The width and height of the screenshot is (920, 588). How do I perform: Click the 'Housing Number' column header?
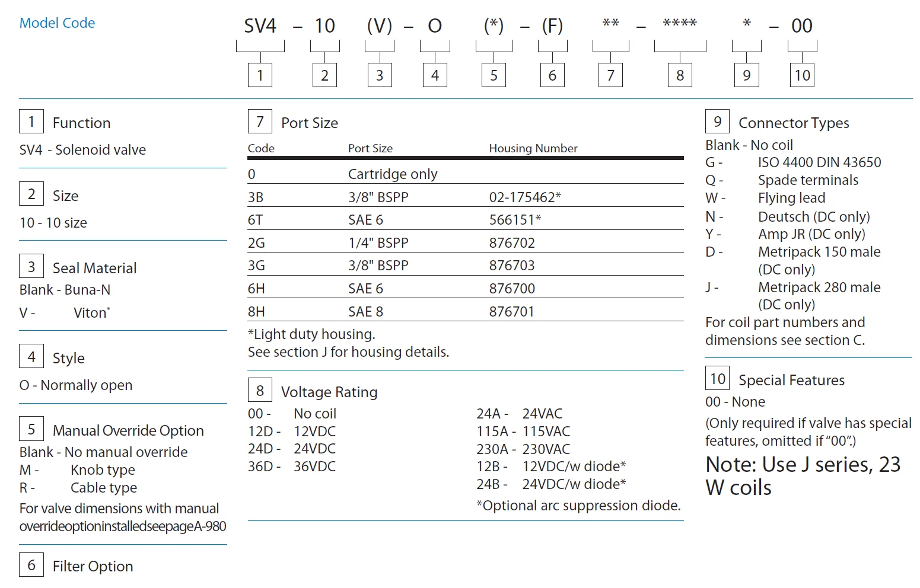533,148
